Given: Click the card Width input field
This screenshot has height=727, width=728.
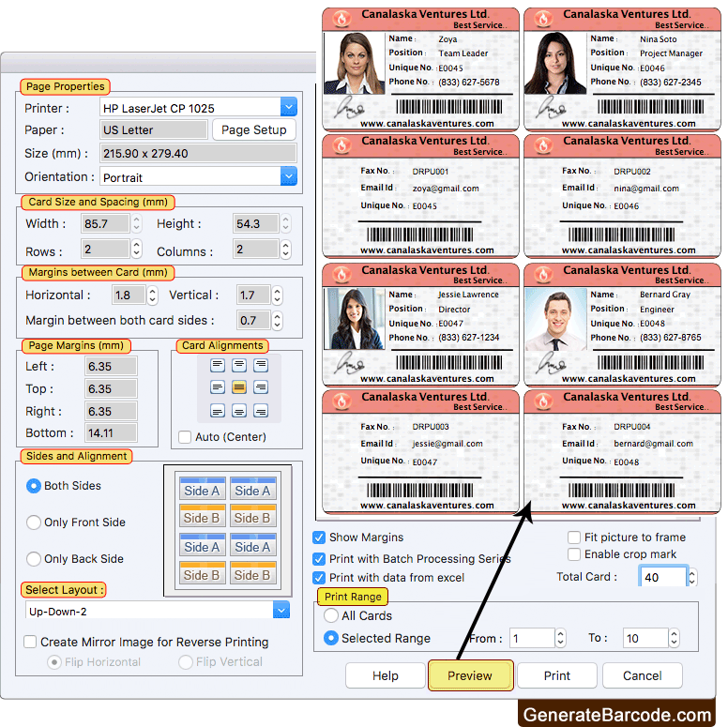Looking at the screenshot, I should coord(105,223).
